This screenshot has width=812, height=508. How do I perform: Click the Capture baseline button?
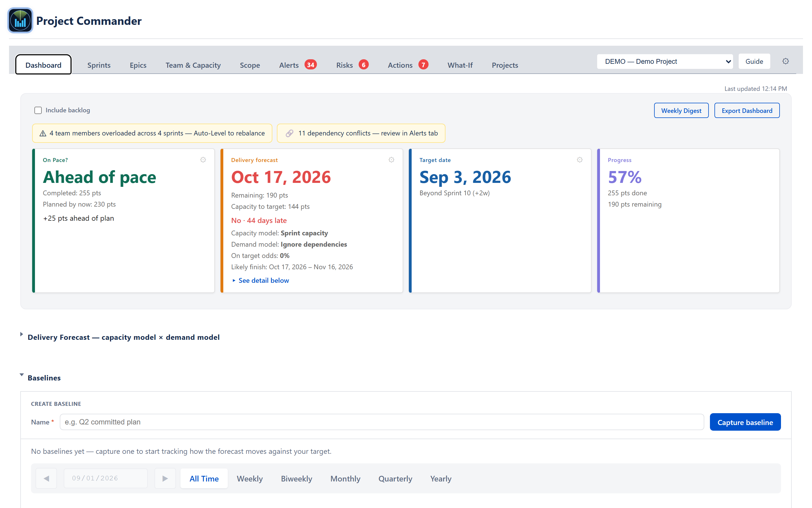(x=745, y=422)
